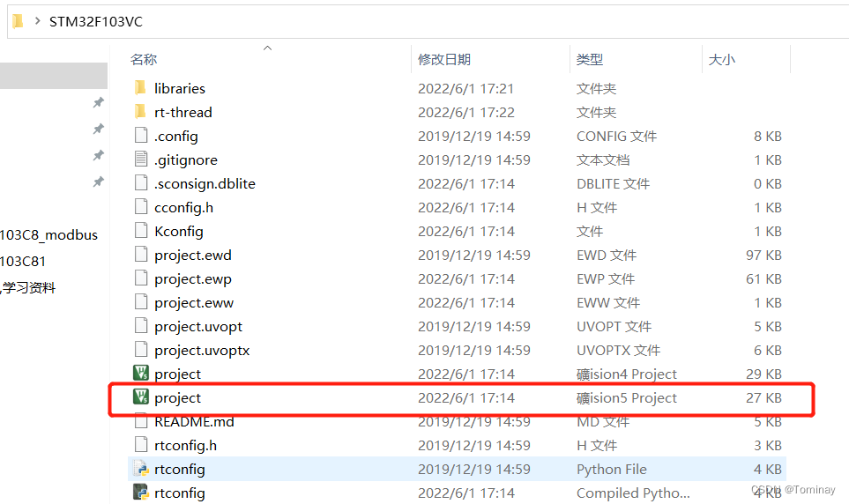Sort by the 大小 column header
Viewport: 849px width, 504px height.
pyautogui.click(x=722, y=60)
